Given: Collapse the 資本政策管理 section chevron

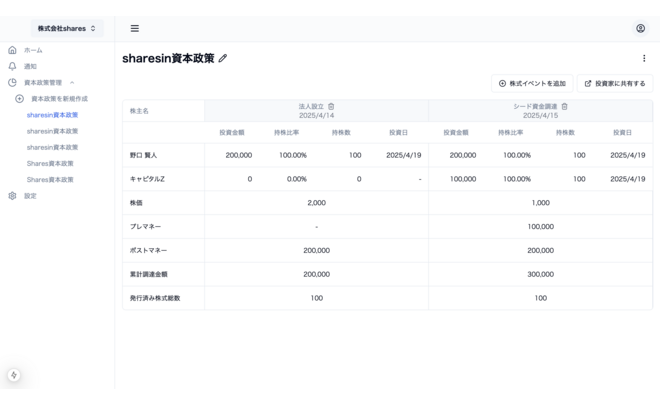Looking at the screenshot, I should pos(72,83).
